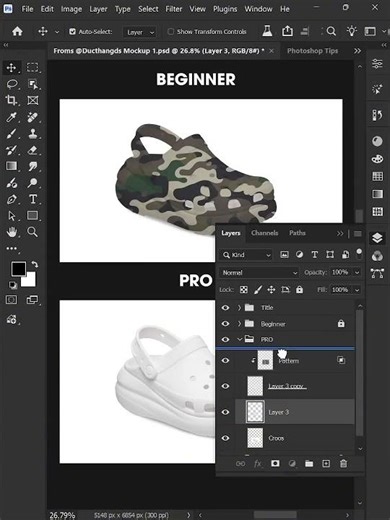Click the Search magnifier in options bar
The height and width of the screenshot is (520, 390).
coord(331,31)
